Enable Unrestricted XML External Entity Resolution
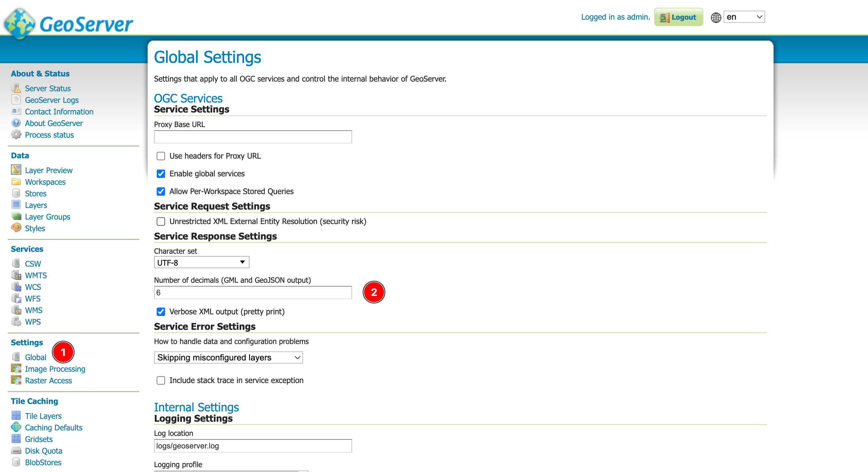This screenshot has width=868, height=472. point(161,221)
